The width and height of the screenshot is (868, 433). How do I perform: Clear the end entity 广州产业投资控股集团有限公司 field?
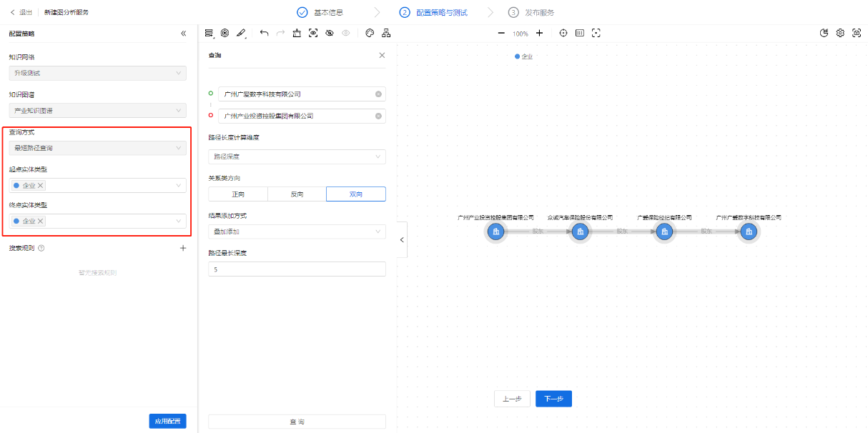pyautogui.click(x=378, y=116)
